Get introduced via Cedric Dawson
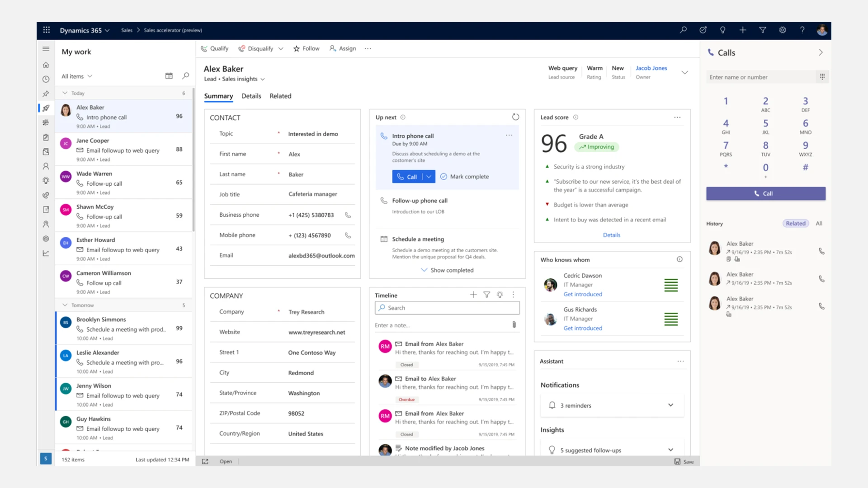Viewport: 868px width, 488px height. pyautogui.click(x=583, y=294)
